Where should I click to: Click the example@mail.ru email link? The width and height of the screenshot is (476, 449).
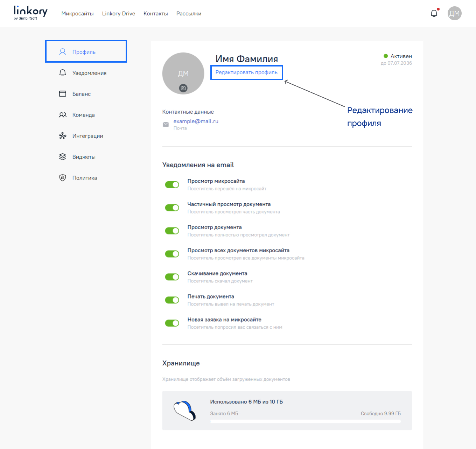196,121
